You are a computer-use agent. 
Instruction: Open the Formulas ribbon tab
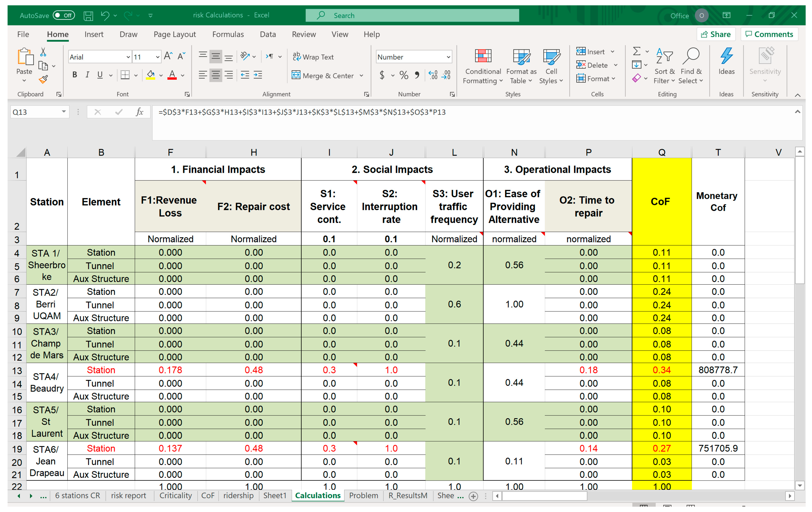pos(228,34)
